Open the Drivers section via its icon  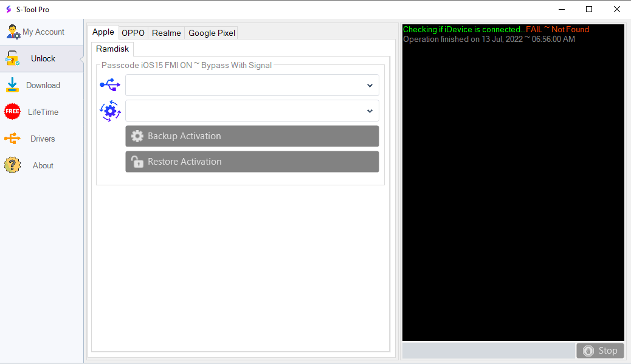[13, 139]
